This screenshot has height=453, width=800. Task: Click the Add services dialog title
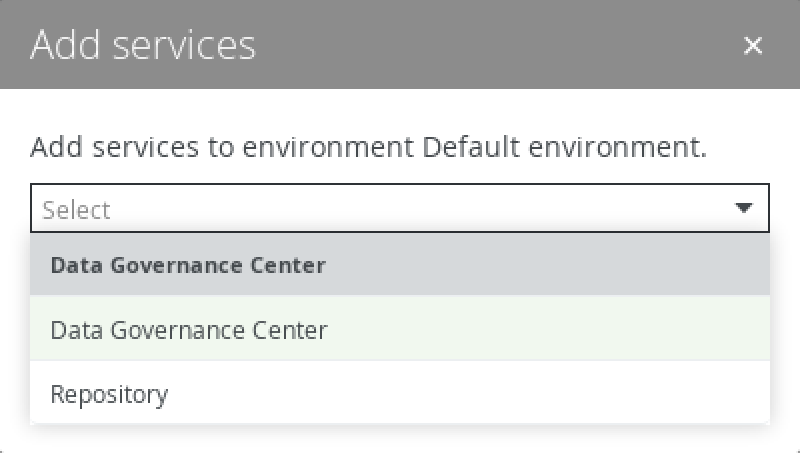143,45
